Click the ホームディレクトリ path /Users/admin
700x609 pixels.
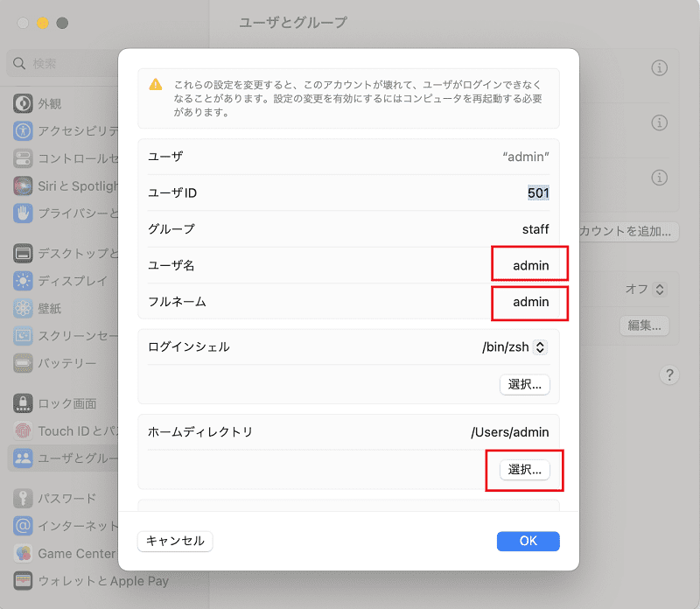click(x=510, y=432)
